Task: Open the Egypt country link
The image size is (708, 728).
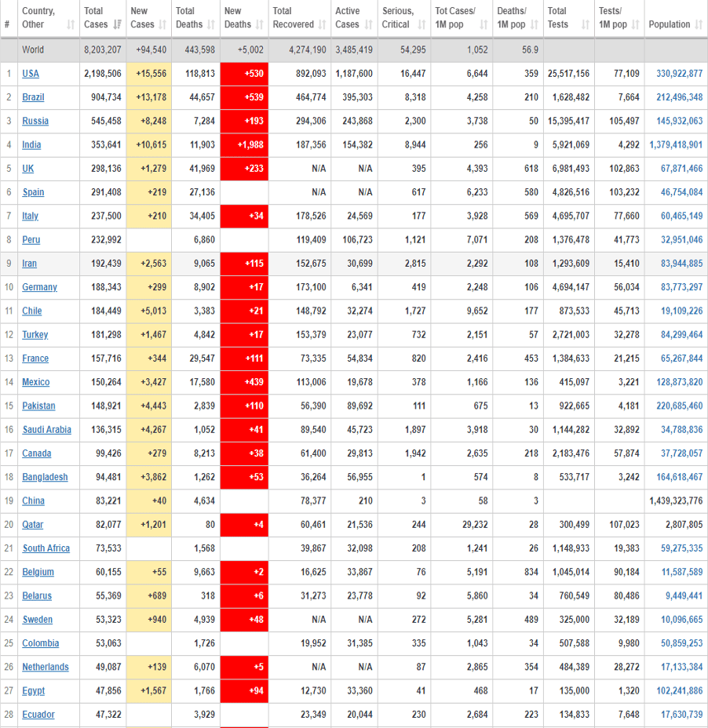Action: click(x=34, y=690)
